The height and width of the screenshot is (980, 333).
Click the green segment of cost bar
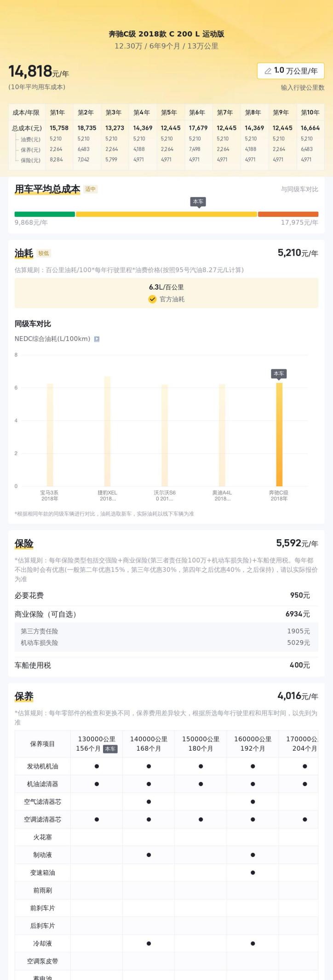point(45,214)
